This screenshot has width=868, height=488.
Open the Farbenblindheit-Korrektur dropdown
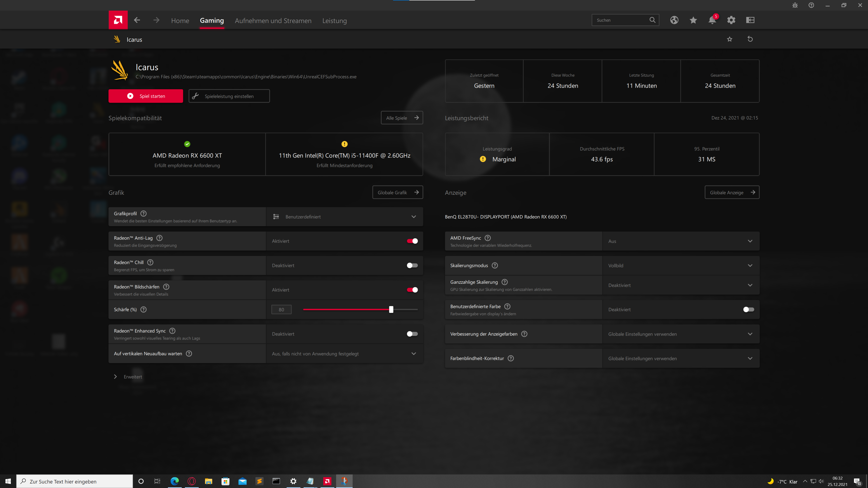(x=681, y=358)
